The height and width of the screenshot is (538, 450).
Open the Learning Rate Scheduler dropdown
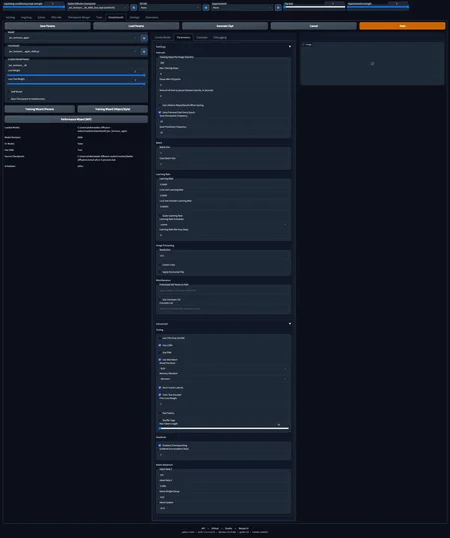(x=223, y=224)
